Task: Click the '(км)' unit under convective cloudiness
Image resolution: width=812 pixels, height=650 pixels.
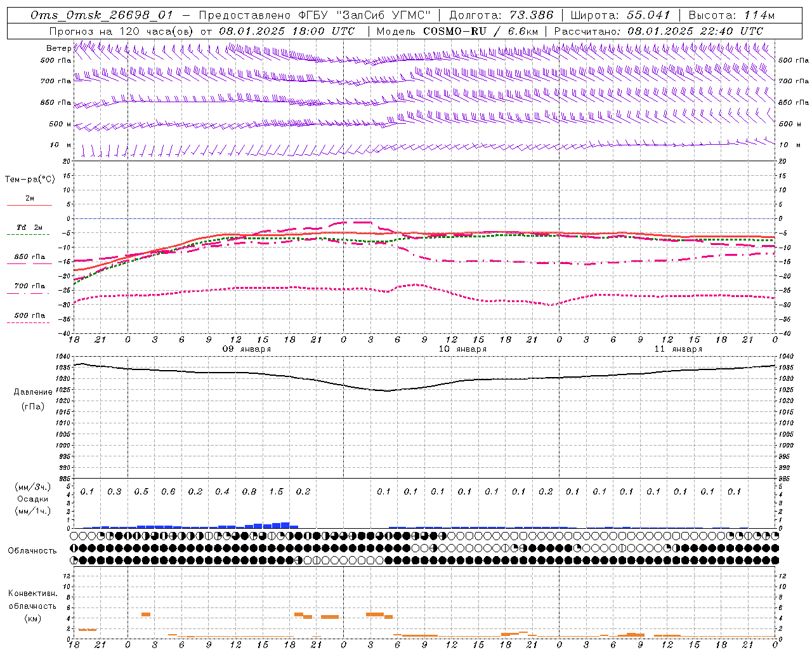Action: pos(32,618)
